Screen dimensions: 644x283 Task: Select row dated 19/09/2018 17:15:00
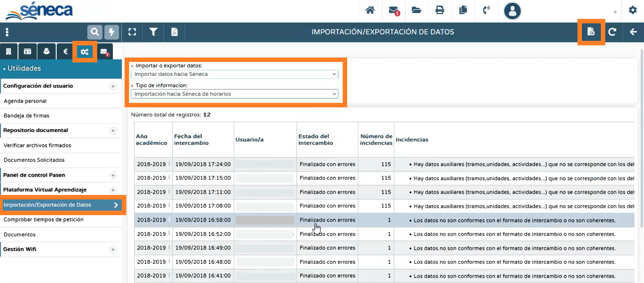pyautogui.click(x=385, y=178)
